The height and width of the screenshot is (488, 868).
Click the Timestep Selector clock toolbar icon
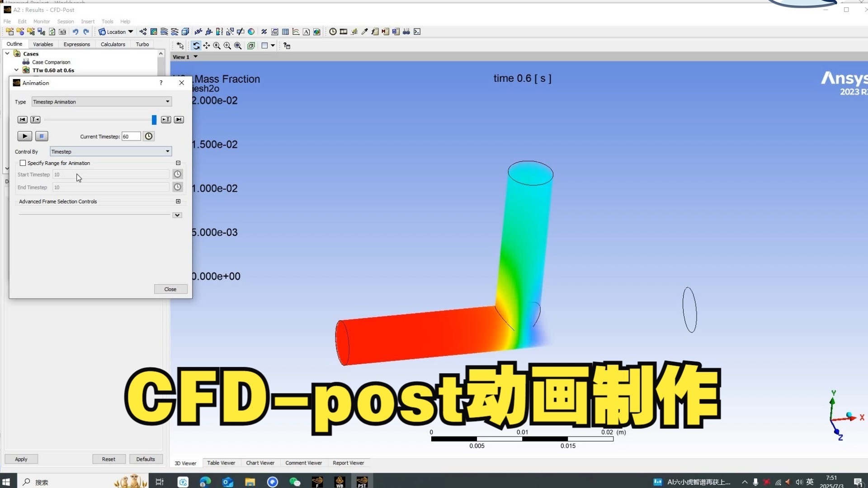coord(333,32)
